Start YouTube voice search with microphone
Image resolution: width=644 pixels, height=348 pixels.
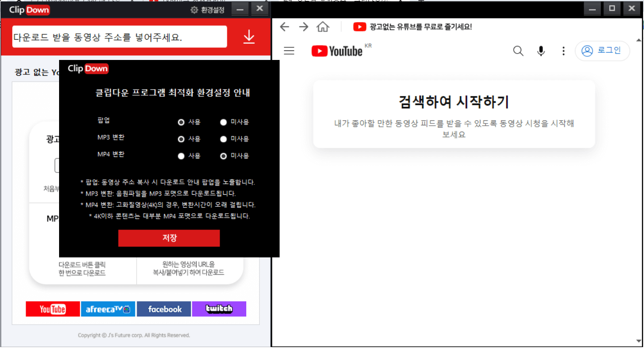pos(541,51)
